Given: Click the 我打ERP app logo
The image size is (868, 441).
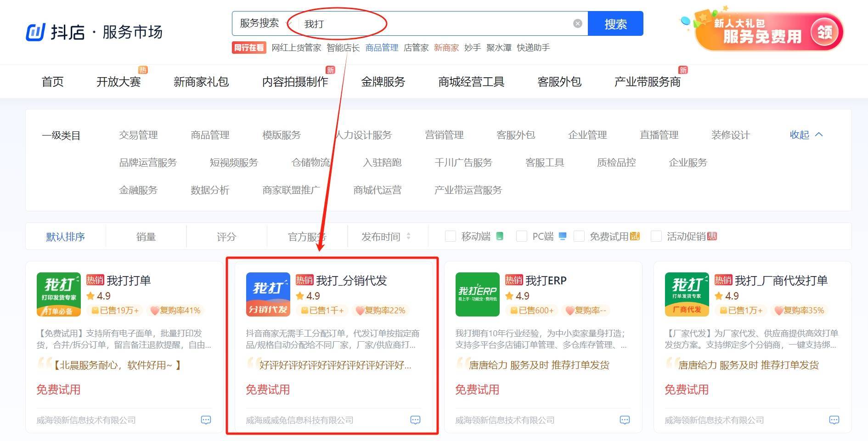Looking at the screenshot, I should click(478, 294).
